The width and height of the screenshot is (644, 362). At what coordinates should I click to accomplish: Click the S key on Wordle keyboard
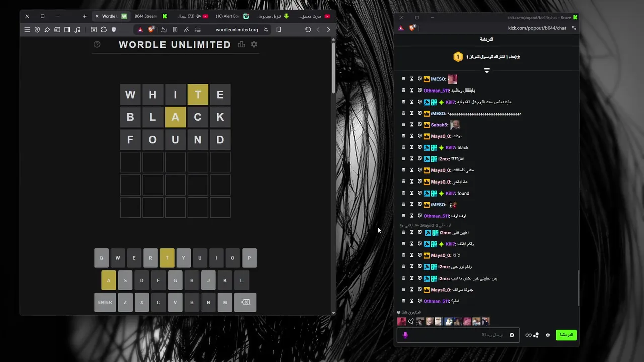click(125, 280)
